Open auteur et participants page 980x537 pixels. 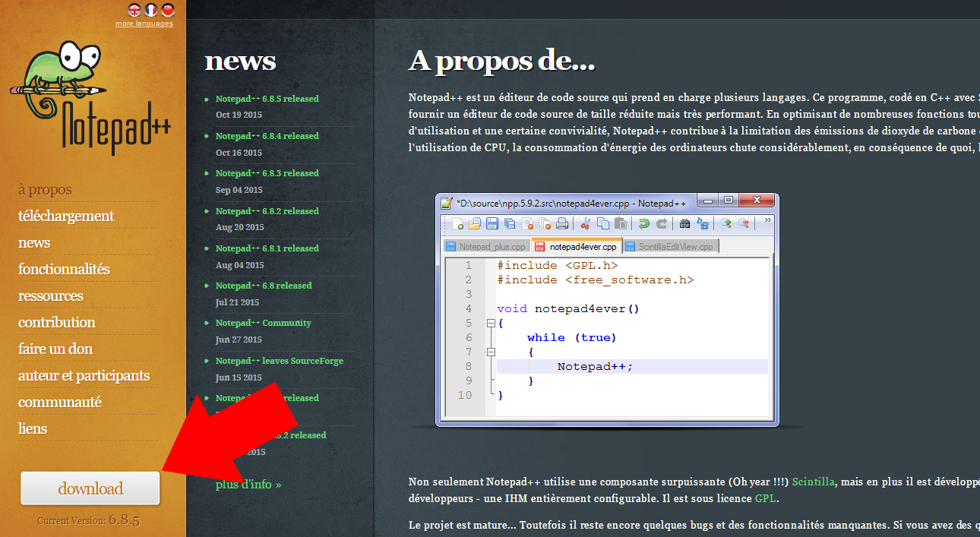click(x=84, y=375)
